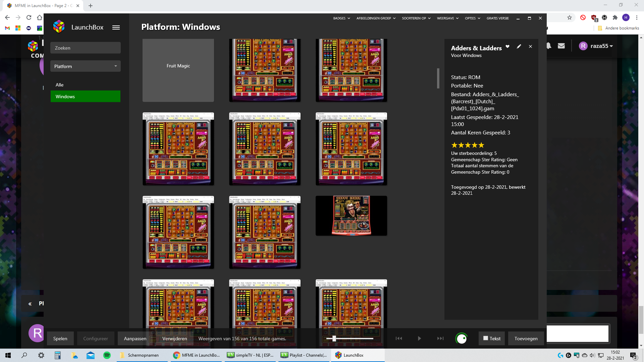Screen dimensions: 644x362
Task: Open the Weergave dropdown
Action: [448, 18]
